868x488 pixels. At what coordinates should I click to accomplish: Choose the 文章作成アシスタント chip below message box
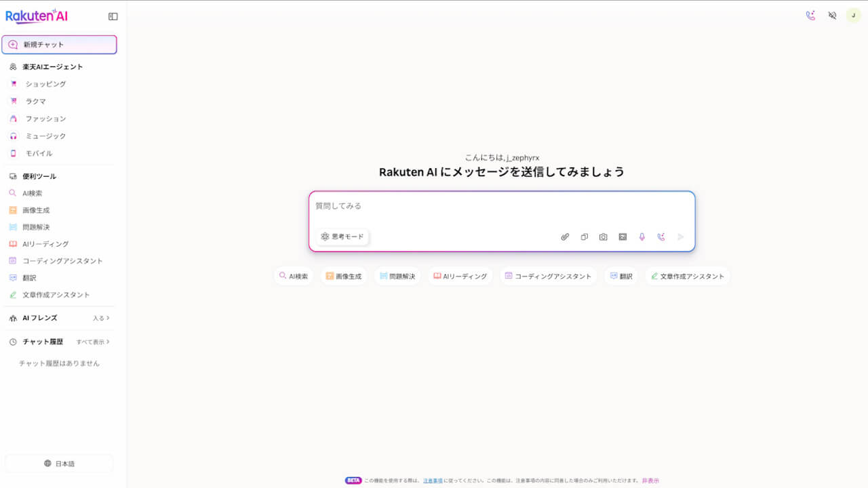tap(688, 277)
